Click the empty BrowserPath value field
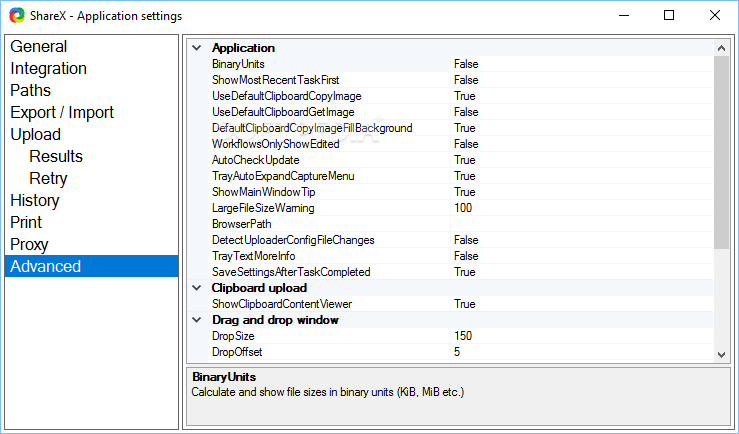 (582, 224)
